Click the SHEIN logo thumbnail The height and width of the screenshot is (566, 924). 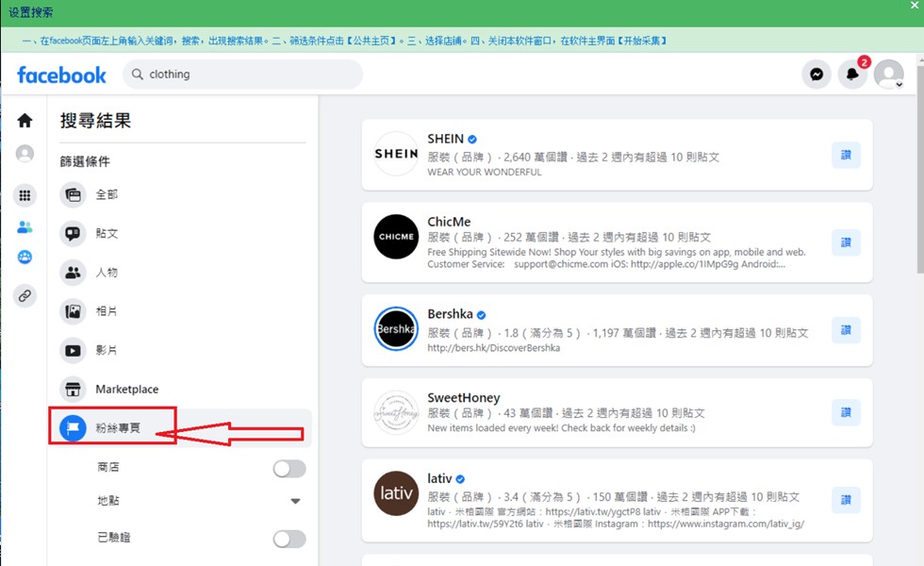coord(396,153)
